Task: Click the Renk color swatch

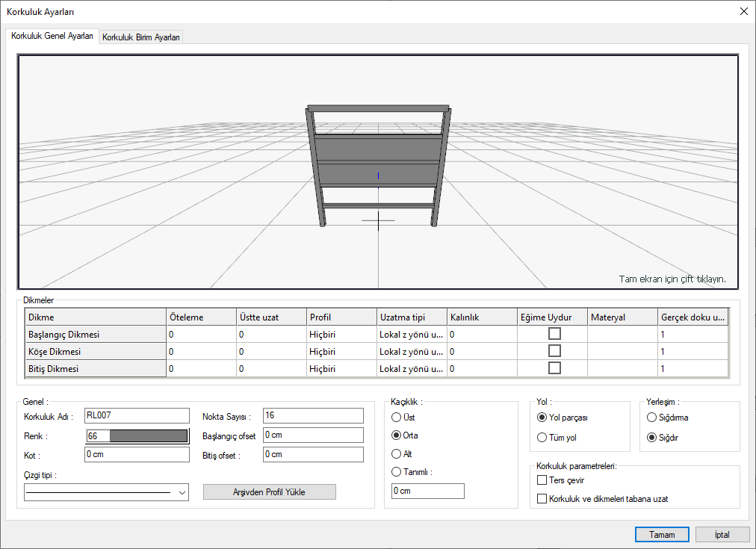Action: tap(147, 435)
